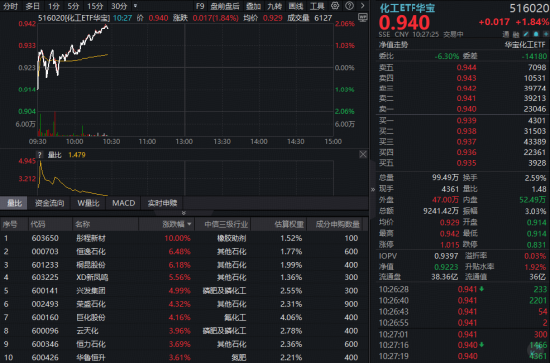This screenshot has width=550, height=363.
Task: Click the 买五 price 0.935
Action: point(467,163)
